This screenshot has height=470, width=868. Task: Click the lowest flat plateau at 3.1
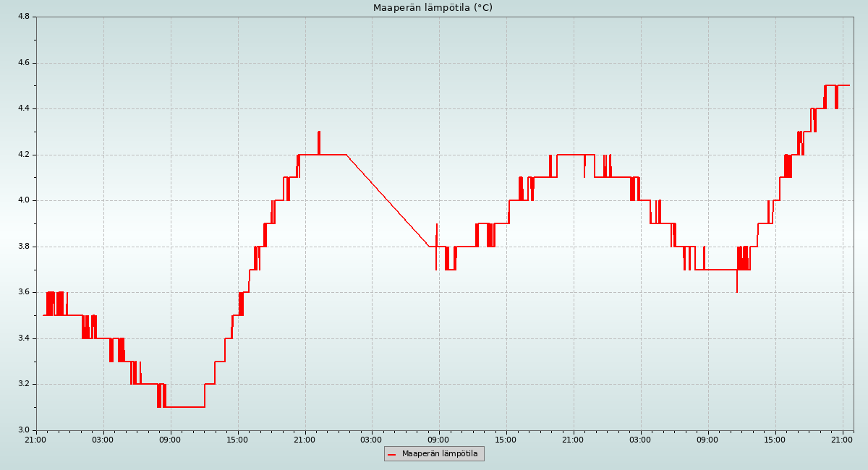[185, 407]
